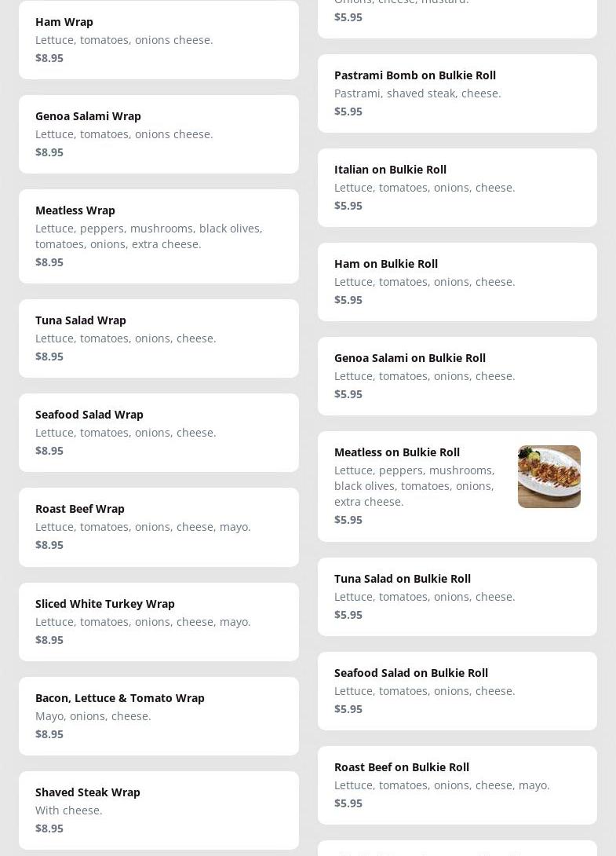Choose Roast Beef on Bulkie Roll
The width and height of the screenshot is (616, 856).
457,785
